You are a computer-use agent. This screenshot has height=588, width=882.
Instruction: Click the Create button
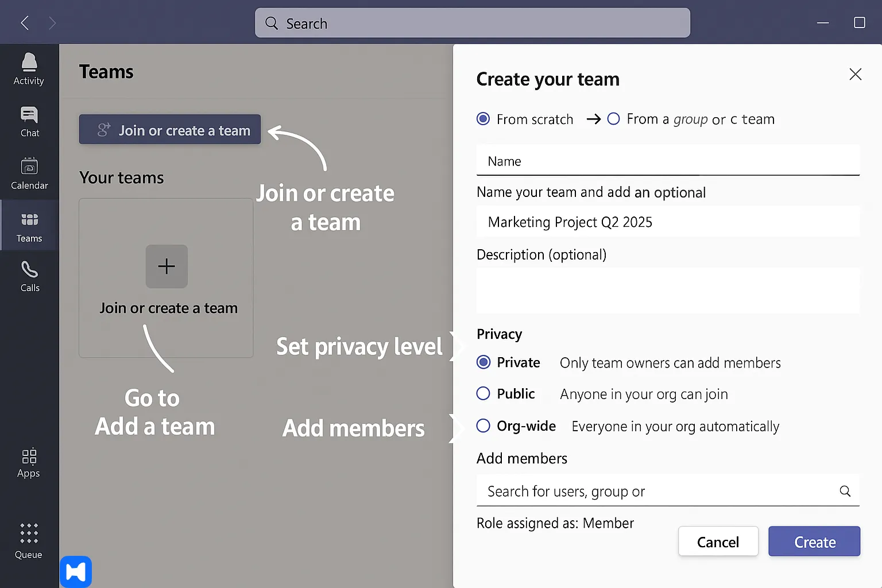[814, 541]
